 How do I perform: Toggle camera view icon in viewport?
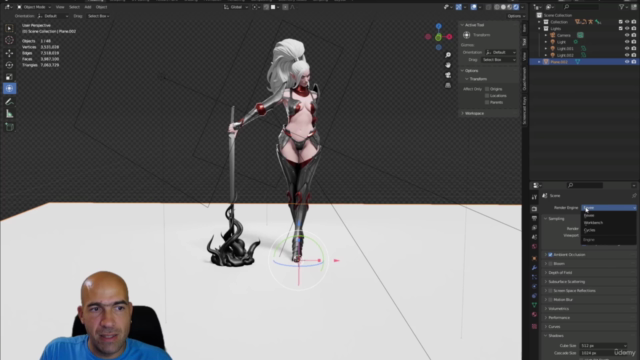click(x=448, y=75)
